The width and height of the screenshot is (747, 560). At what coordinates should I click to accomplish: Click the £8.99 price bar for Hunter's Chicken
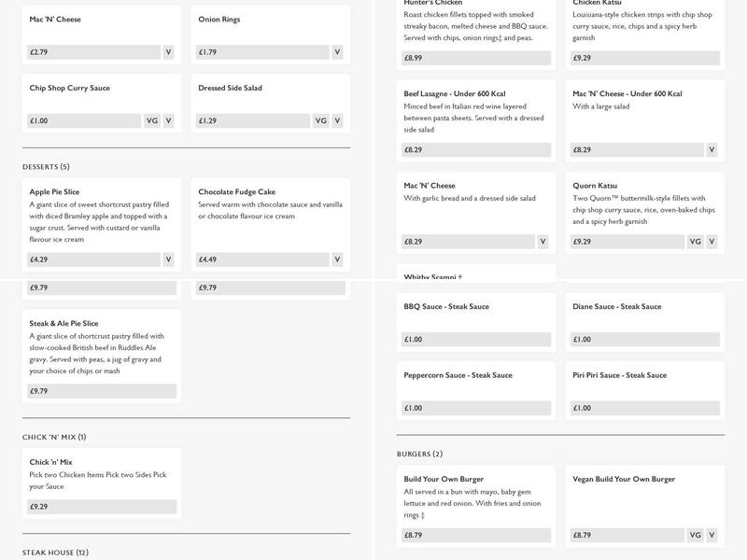pyautogui.click(x=476, y=58)
